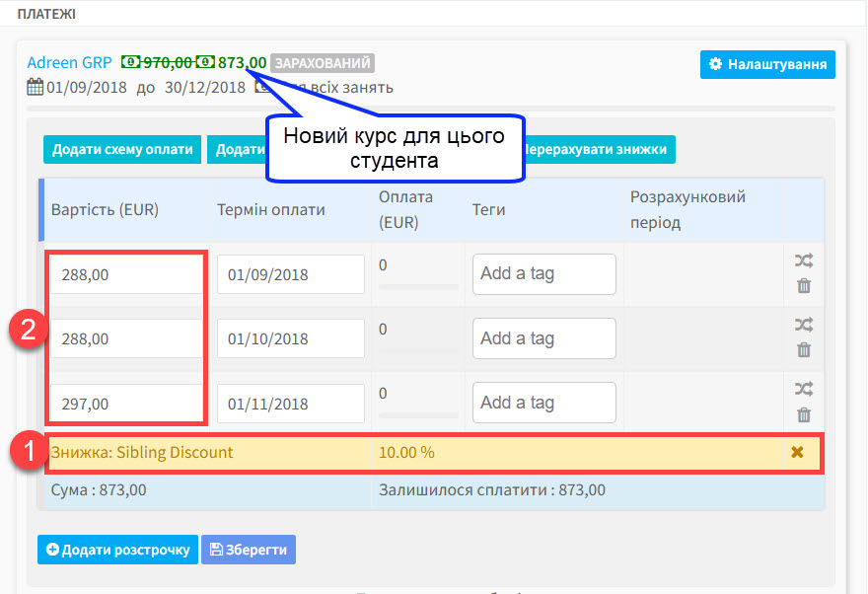Click the 01/11/2018 due date field
The image size is (868, 594).
[291, 403]
